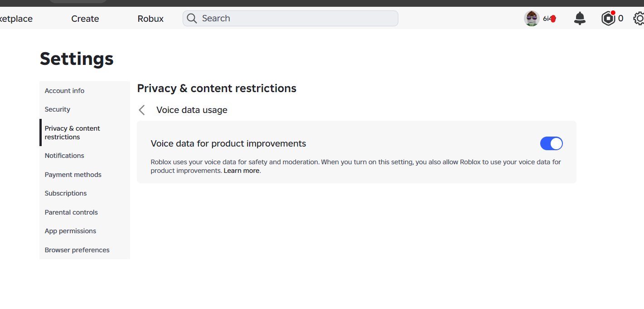This screenshot has height=309, width=644.
Task: Click the Robux hexagon balance icon
Action: tap(608, 19)
